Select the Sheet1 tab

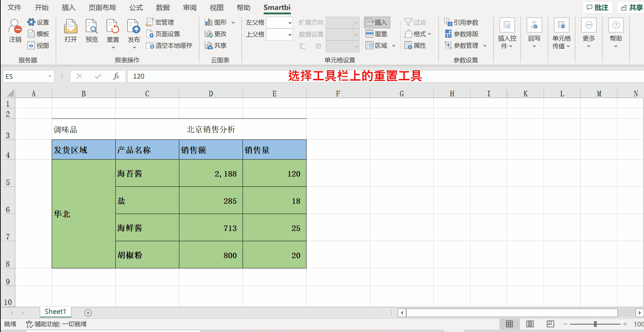(x=55, y=312)
